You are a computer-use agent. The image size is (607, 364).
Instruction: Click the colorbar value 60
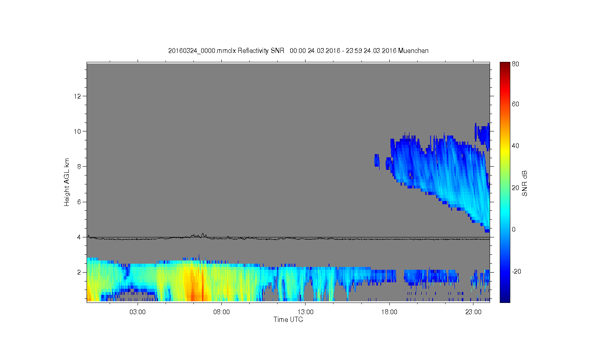coord(516,104)
